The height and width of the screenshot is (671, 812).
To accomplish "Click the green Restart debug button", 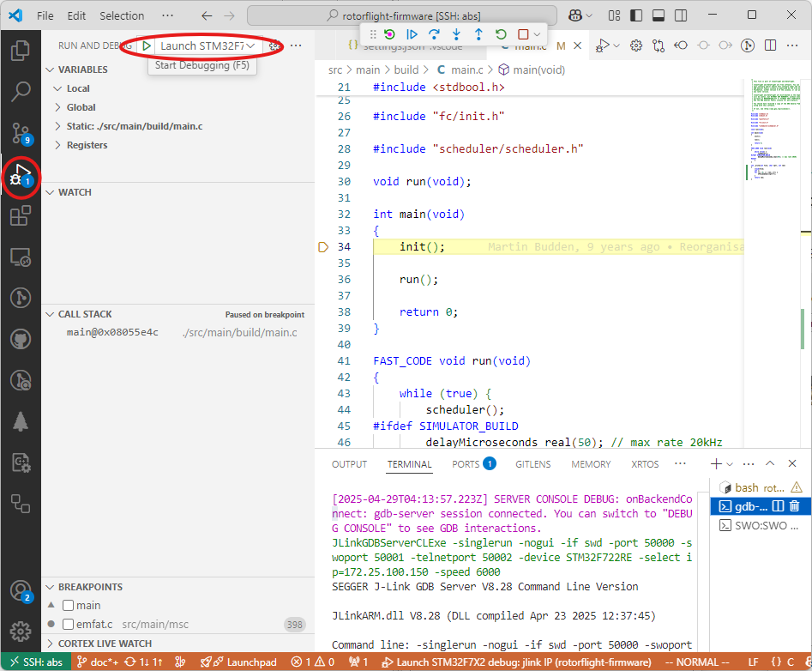I will (501, 34).
